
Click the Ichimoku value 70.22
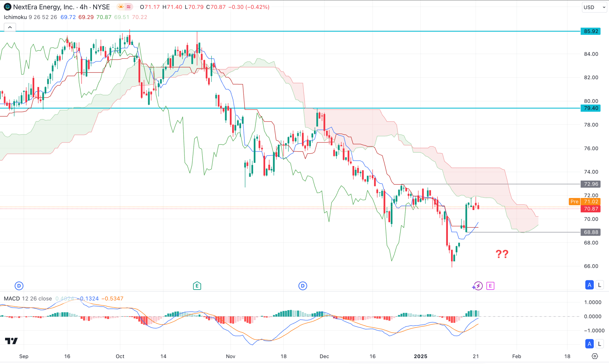click(140, 17)
